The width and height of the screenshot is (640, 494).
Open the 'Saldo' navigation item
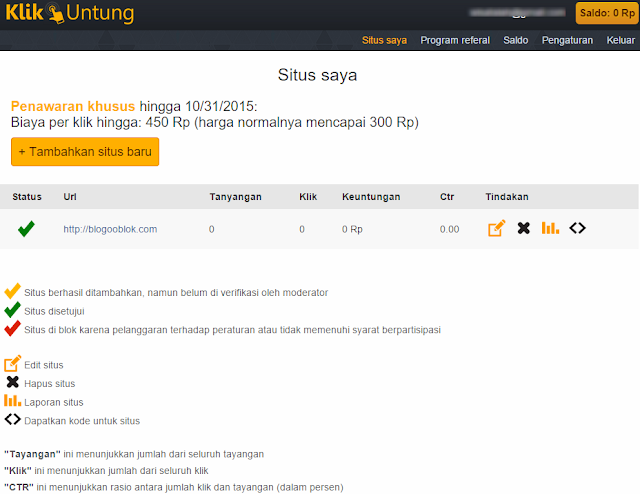pyautogui.click(x=516, y=40)
